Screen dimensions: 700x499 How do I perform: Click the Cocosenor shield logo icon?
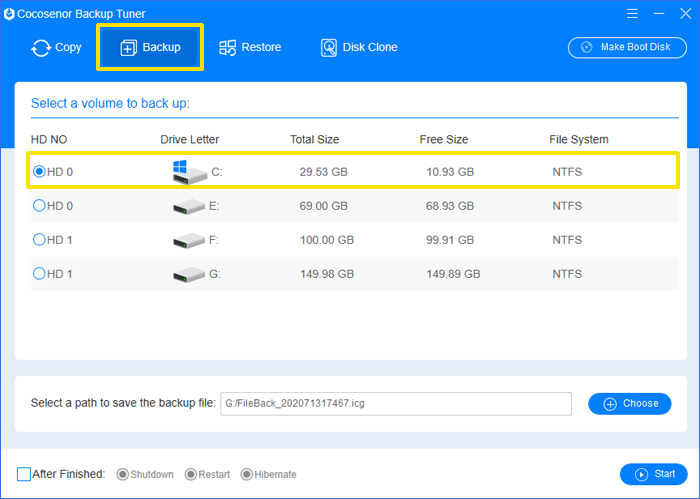click(9, 14)
